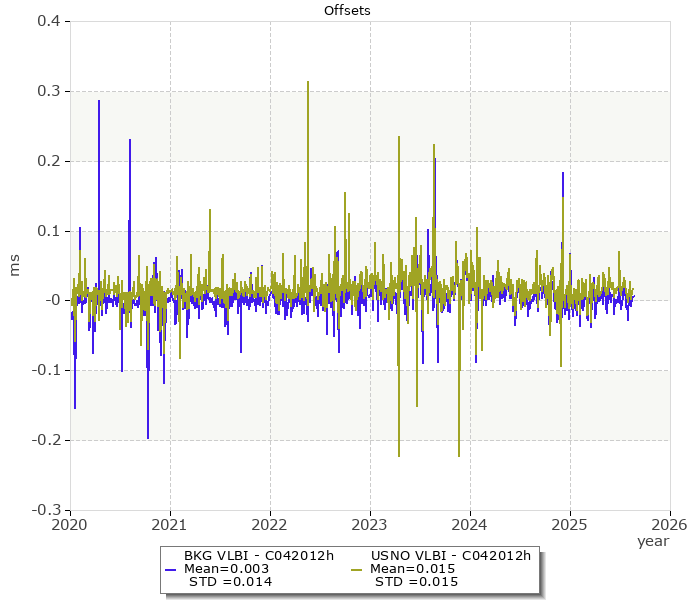Click the tallest blue spike peak in 2020
700x600 pixels.
[x=99, y=101]
